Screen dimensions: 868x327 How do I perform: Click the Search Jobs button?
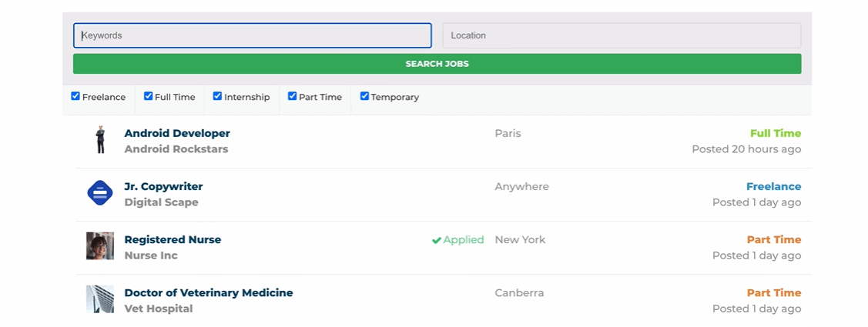[437, 64]
